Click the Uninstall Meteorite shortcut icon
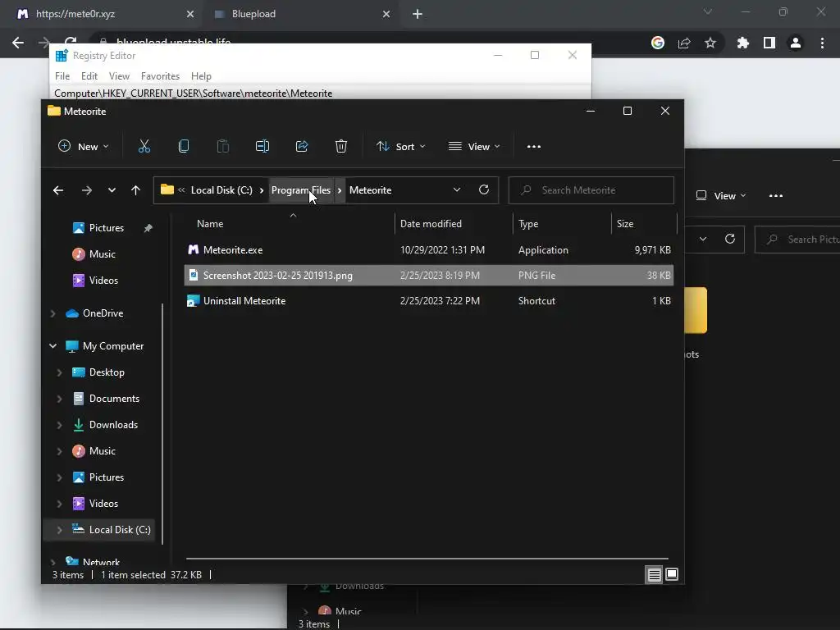Screen dimensions: 840x630 click(x=193, y=300)
